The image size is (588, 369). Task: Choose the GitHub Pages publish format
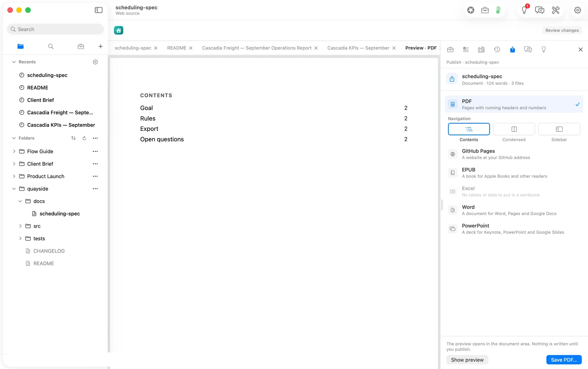point(514,154)
